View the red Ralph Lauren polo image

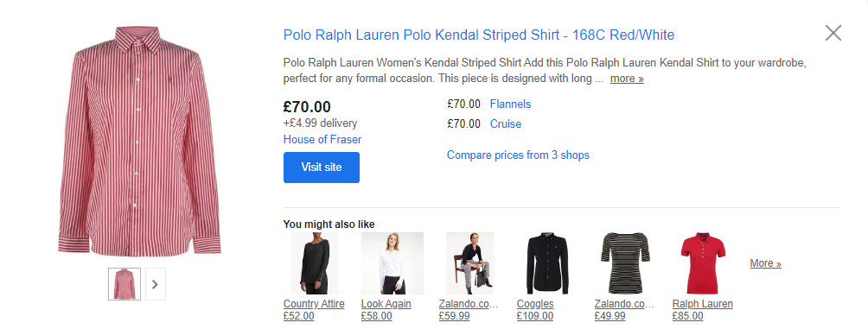point(703,263)
